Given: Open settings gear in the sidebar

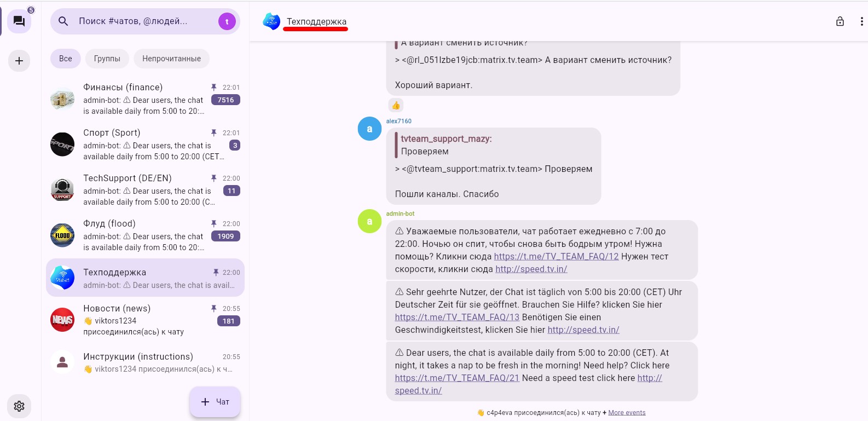Looking at the screenshot, I should pyautogui.click(x=19, y=406).
